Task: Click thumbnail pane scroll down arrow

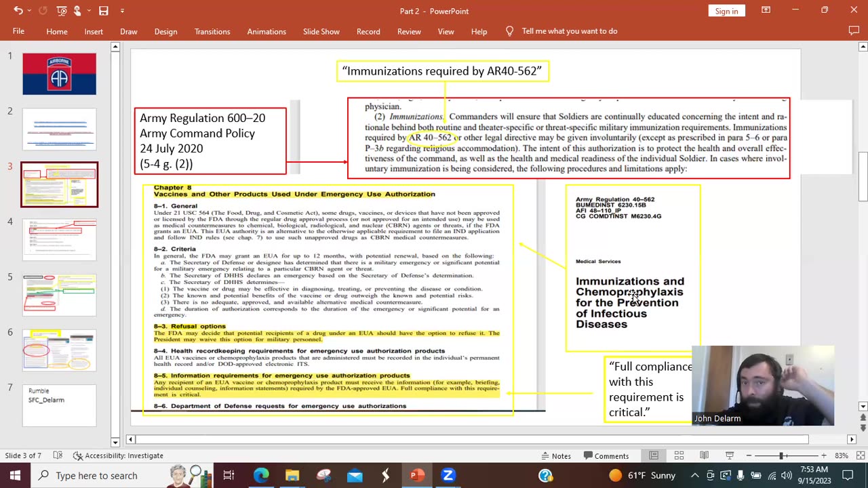Action: click(x=115, y=443)
